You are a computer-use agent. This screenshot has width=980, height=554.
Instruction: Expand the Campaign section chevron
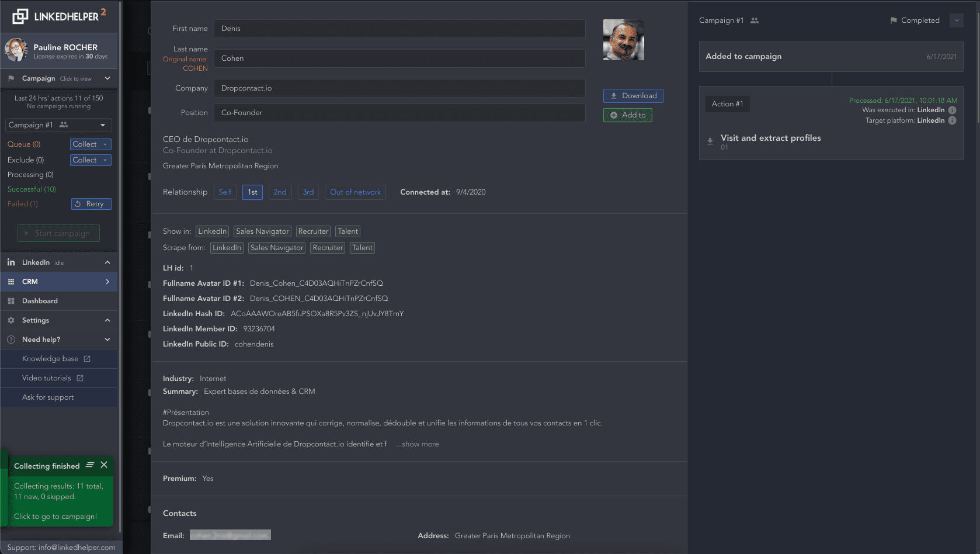click(107, 78)
